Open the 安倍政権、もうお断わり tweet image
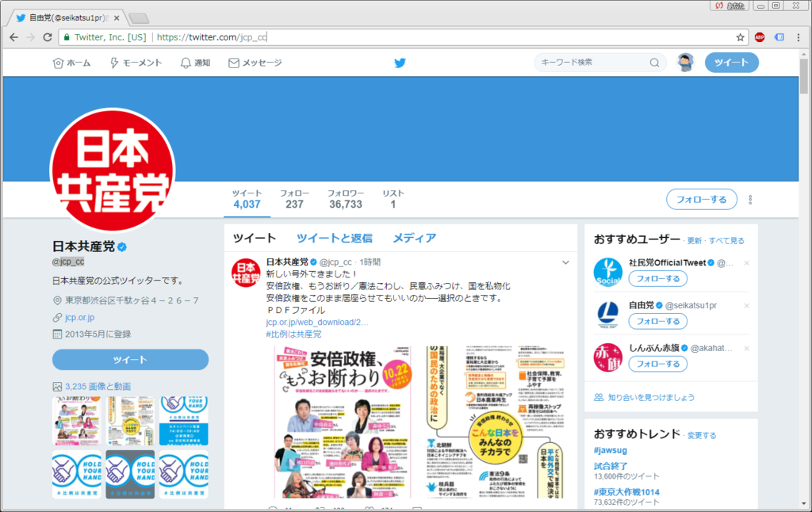The height and width of the screenshot is (512, 812). point(343,422)
